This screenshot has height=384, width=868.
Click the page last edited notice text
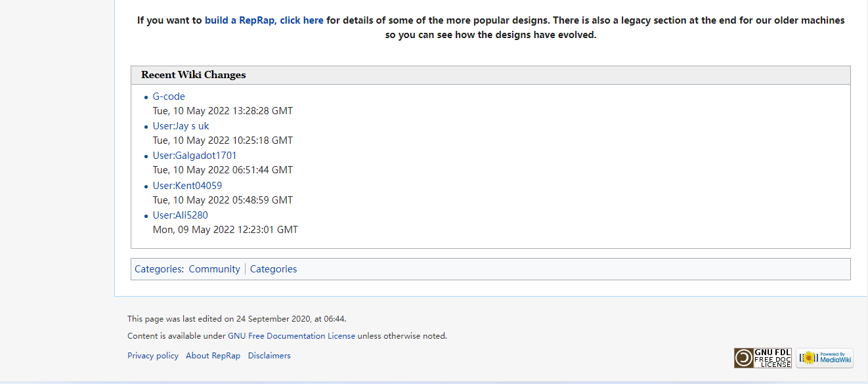[236, 319]
